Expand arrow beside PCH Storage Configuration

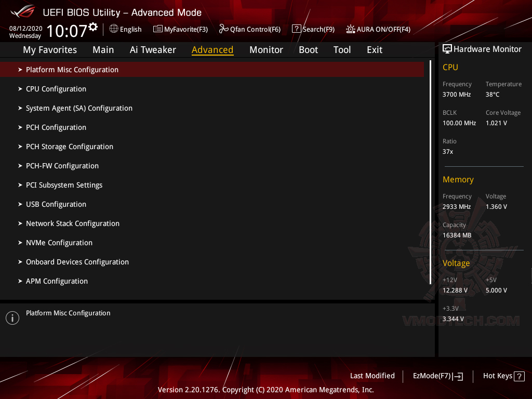coord(20,147)
